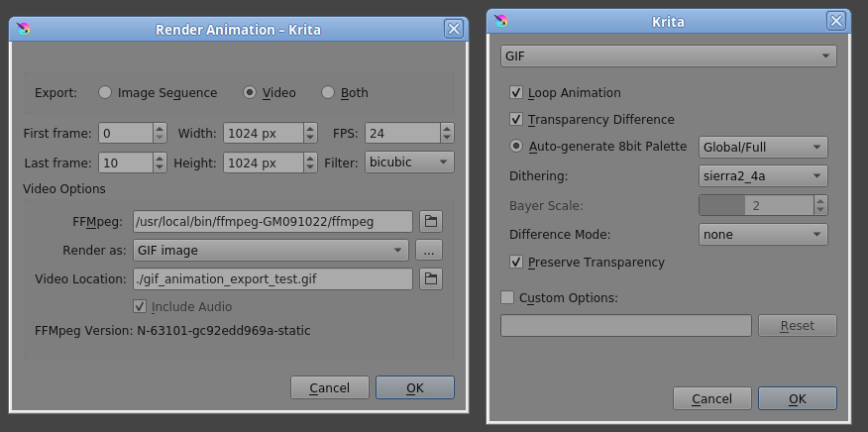Click the Video Location text field
The image size is (868, 432).
pyautogui.click(x=273, y=279)
